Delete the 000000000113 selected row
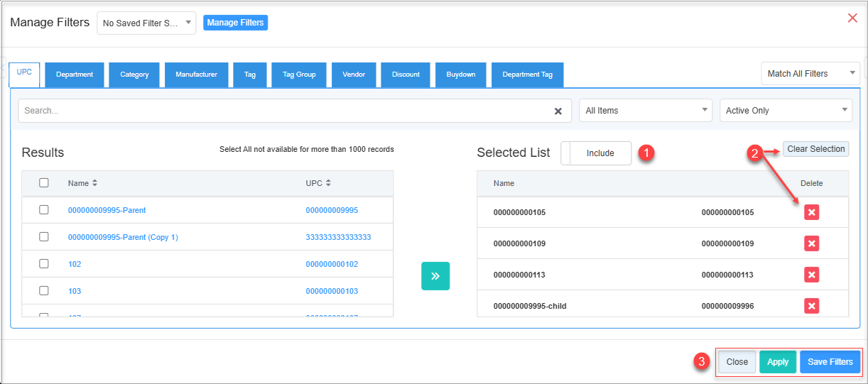Screen dimensions: 868x384 coord(811,275)
